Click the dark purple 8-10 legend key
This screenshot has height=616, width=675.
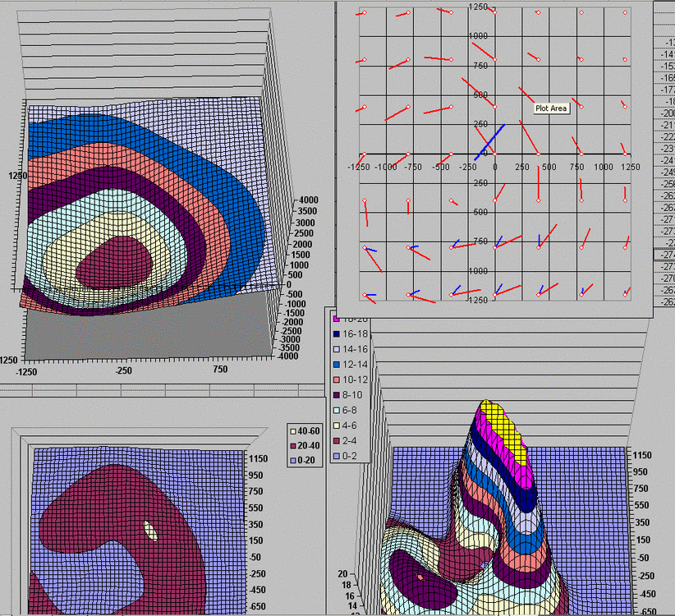[x=336, y=395]
